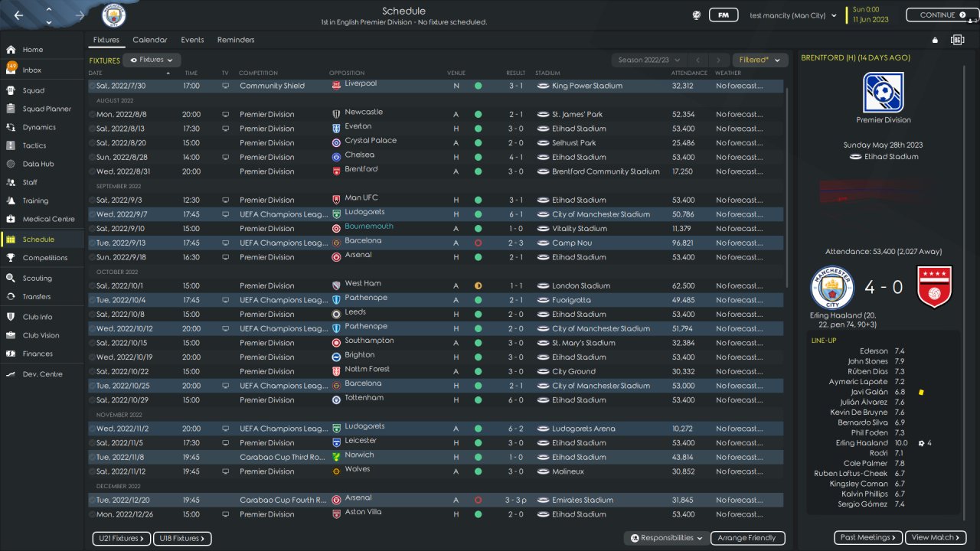980x551 pixels.
Task: Click the Training cone icon
Action: pyautogui.click(x=11, y=201)
